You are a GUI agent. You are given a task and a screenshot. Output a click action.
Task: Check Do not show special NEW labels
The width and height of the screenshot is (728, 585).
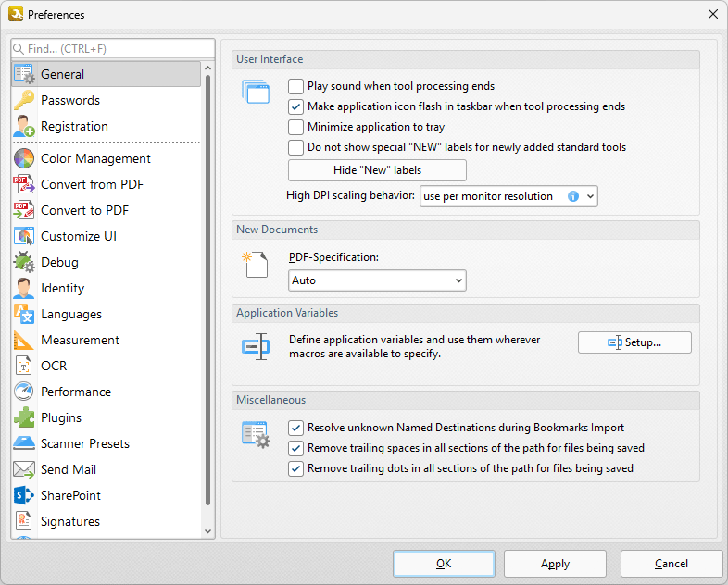295,147
